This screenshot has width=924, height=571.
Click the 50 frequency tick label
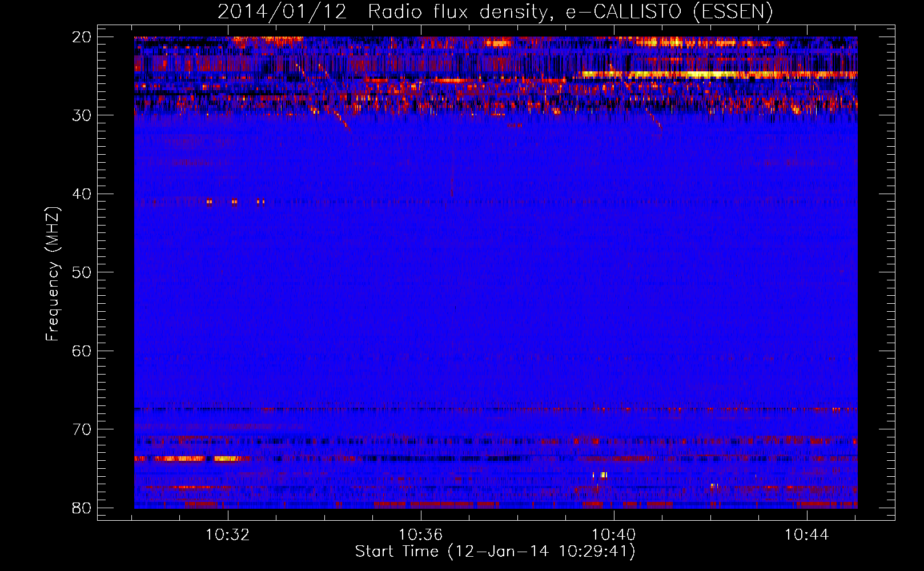82,272
